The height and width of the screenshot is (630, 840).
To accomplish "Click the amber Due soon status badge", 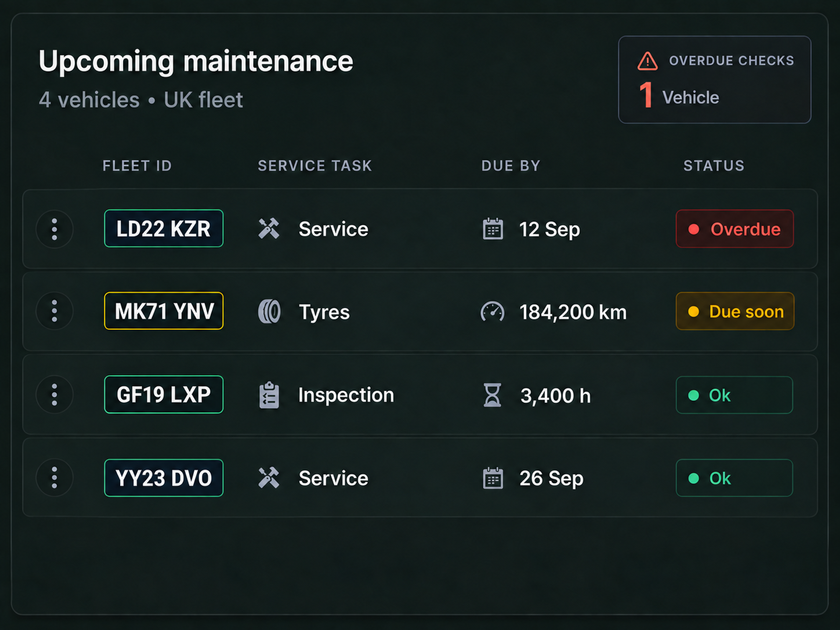I will [735, 311].
